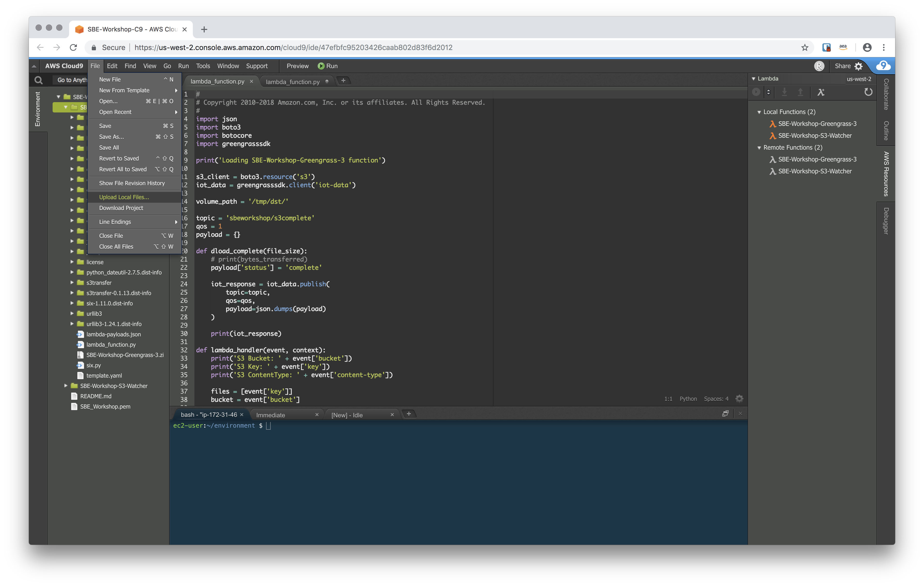The width and height of the screenshot is (924, 586).
Task: Collapse the Remote Functions group
Action: pos(759,148)
